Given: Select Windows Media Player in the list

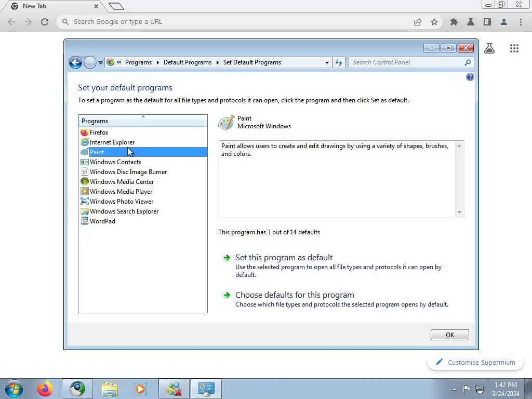Looking at the screenshot, I should click(x=143, y=191).
